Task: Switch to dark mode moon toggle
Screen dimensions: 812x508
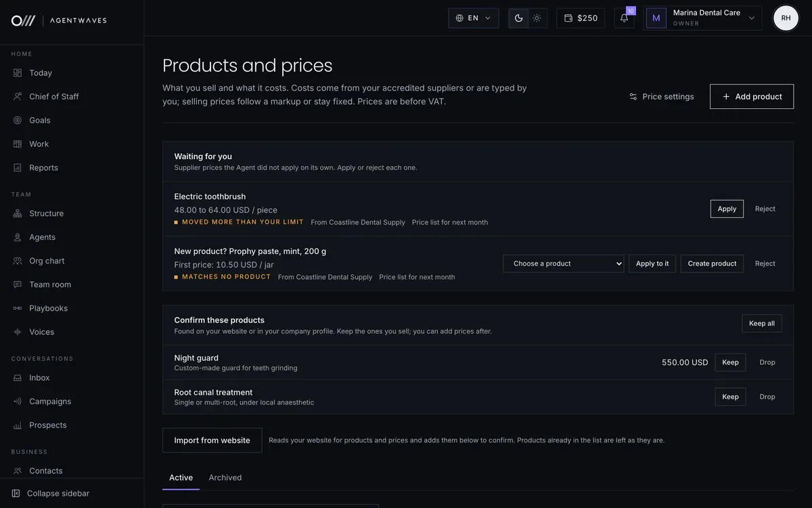Action: [x=518, y=18]
